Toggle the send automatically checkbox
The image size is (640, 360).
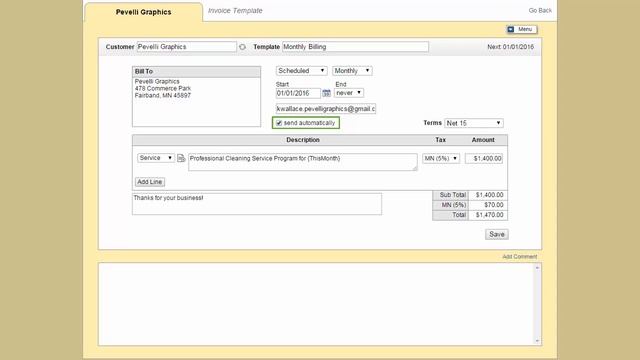pyautogui.click(x=279, y=123)
